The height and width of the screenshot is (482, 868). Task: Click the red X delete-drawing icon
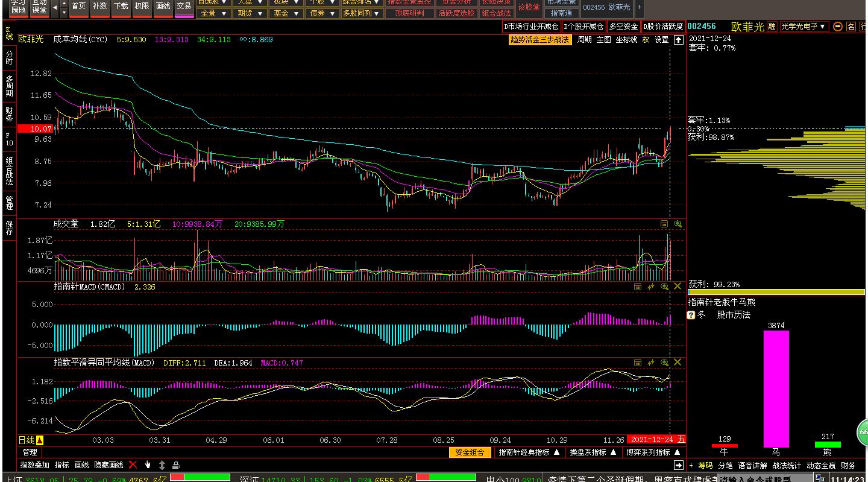(133, 465)
